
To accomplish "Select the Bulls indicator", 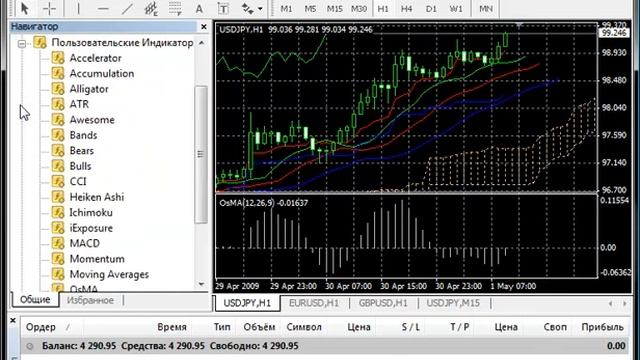I will pos(80,167).
